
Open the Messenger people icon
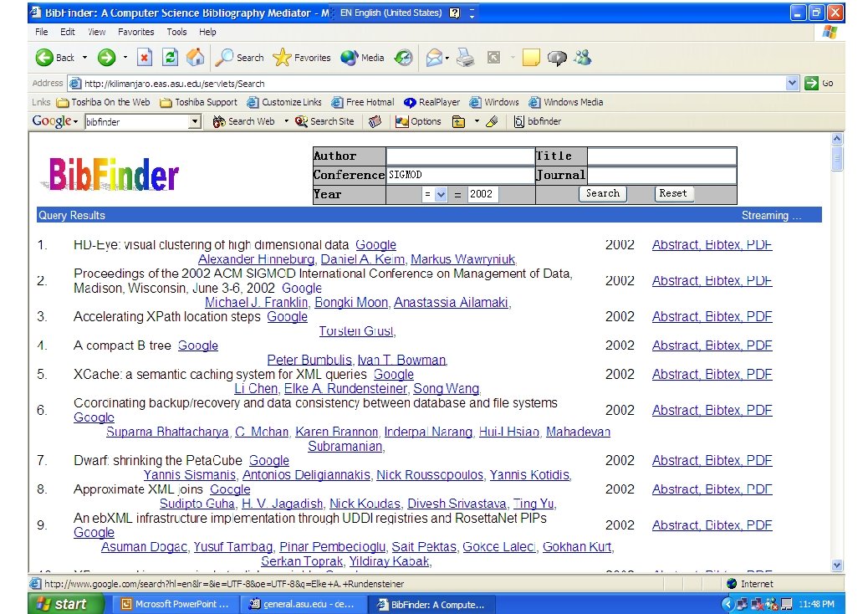click(582, 57)
